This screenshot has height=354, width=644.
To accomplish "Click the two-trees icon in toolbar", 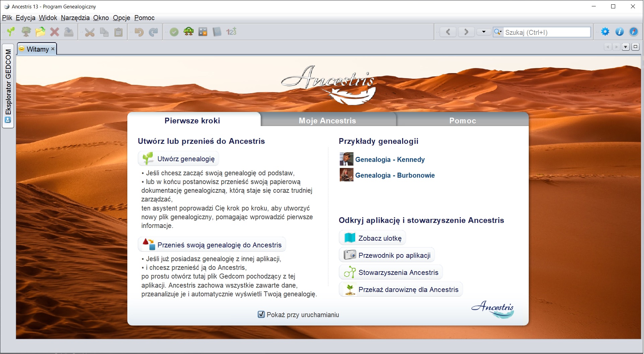I will tap(189, 32).
